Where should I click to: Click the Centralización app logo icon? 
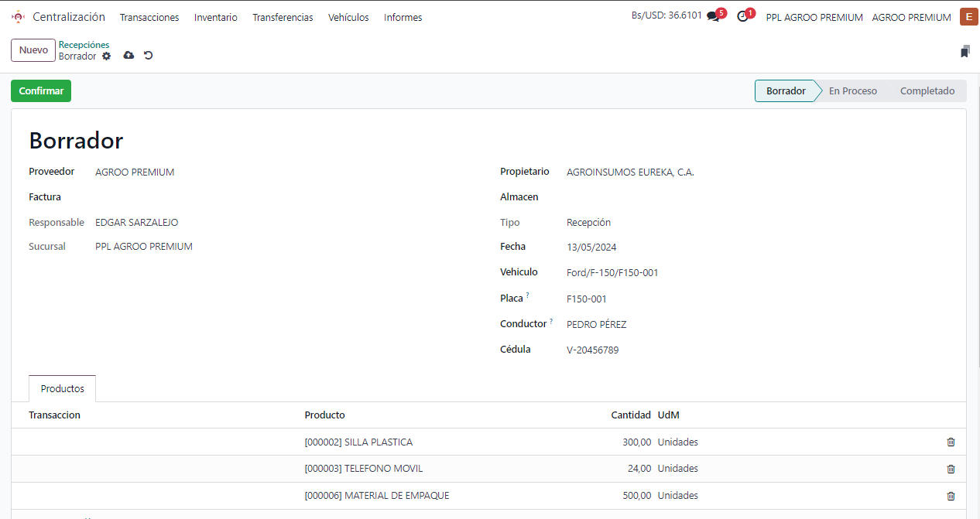click(18, 17)
